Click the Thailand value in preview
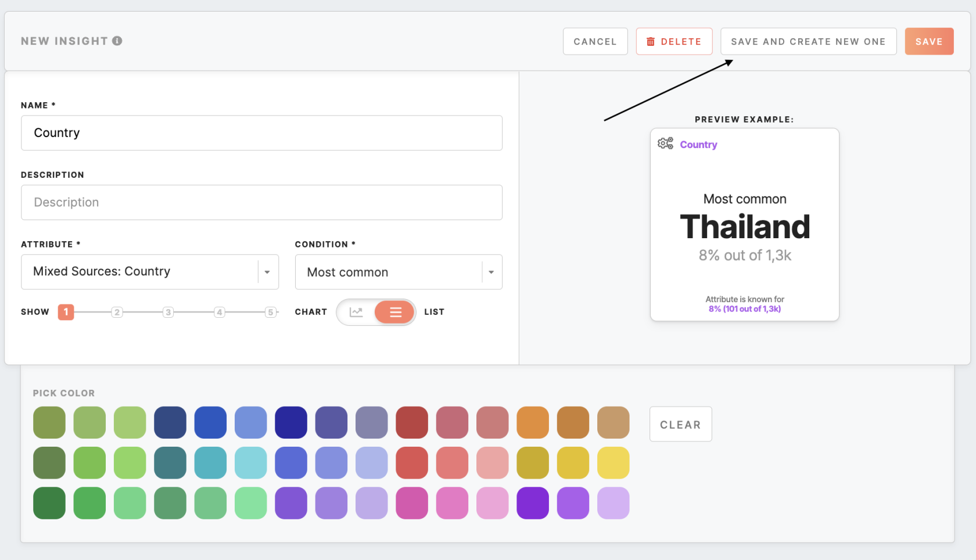Screen dimensions: 976x560 click(x=745, y=227)
